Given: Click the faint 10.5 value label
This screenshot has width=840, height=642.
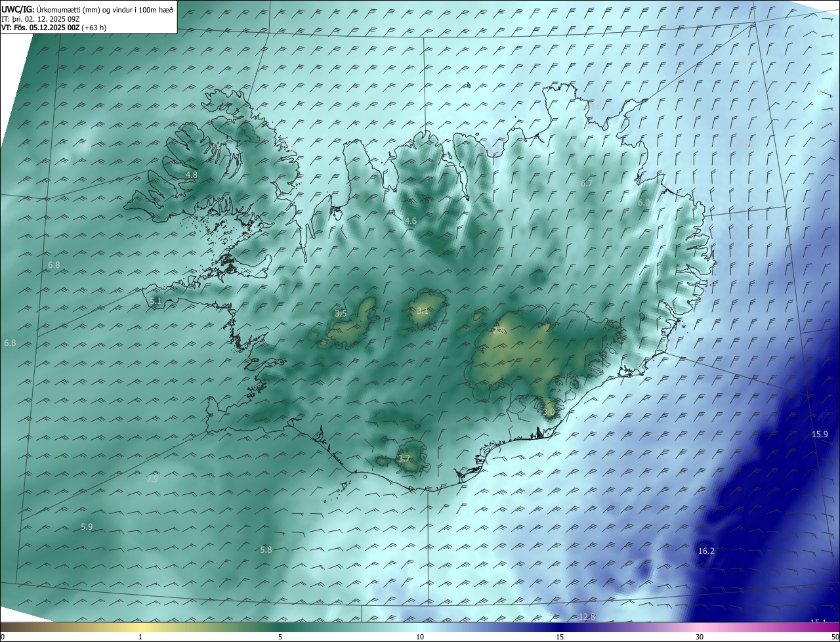Looking at the screenshot, I should click(x=746, y=60).
